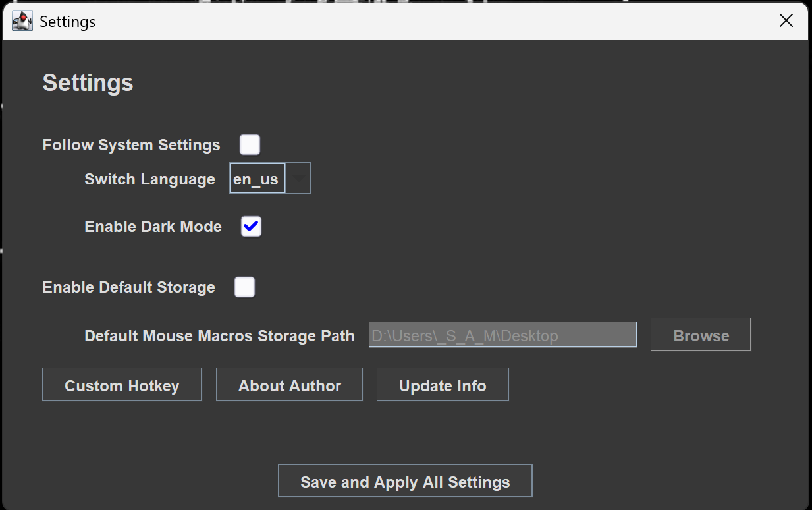Click the Default Mouse Macros Storage Path label
This screenshot has width=812, height=510.
(219, 335)
